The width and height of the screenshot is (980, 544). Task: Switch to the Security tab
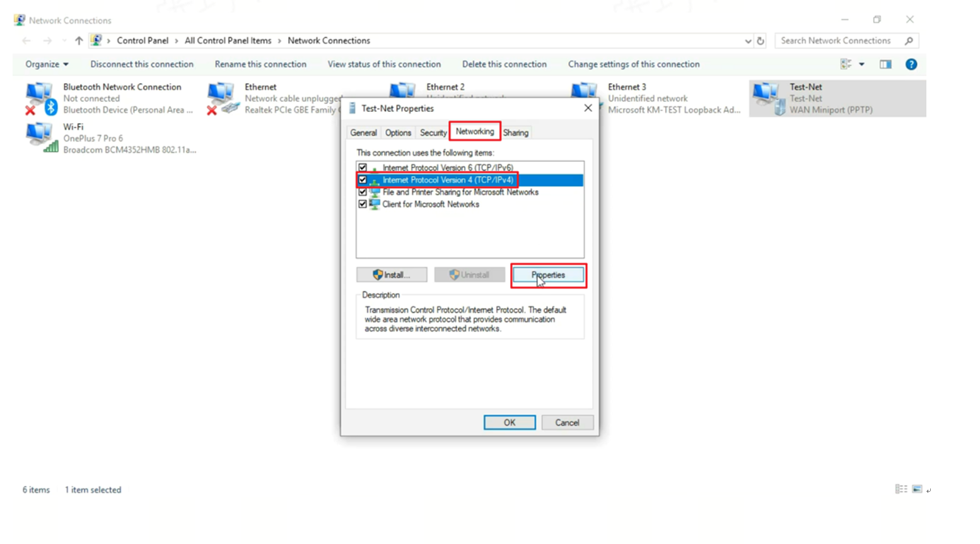433,133
